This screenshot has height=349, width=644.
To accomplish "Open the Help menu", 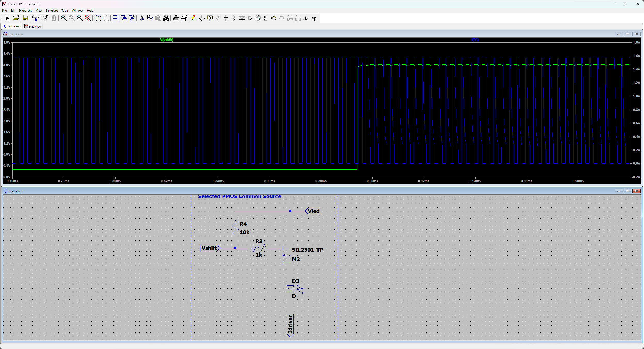I will (x=90, y=11).
